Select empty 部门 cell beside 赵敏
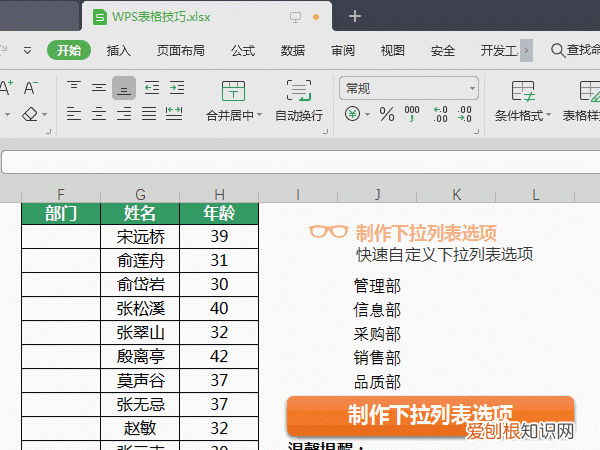The height and width of the screenshot is (450, 600). (61, 429)
